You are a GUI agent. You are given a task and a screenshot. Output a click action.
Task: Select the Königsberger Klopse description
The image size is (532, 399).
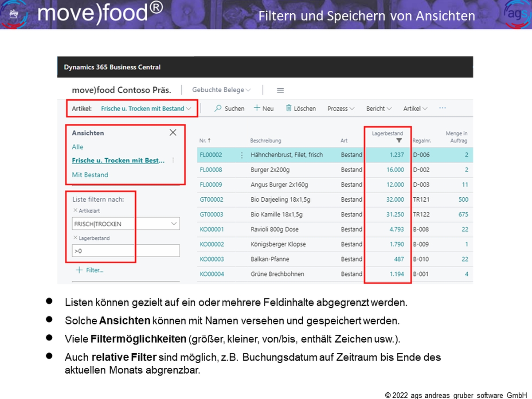tap(278, 244)
